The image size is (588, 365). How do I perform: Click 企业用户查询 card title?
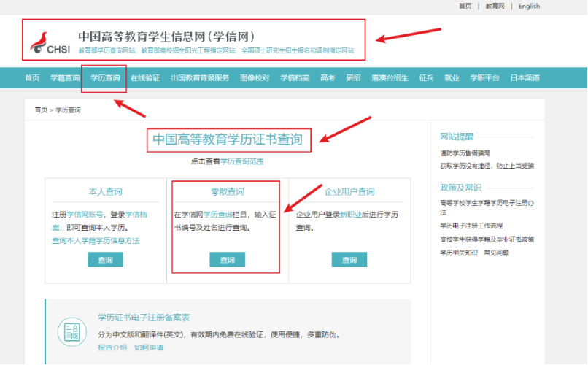pos(349,192)
